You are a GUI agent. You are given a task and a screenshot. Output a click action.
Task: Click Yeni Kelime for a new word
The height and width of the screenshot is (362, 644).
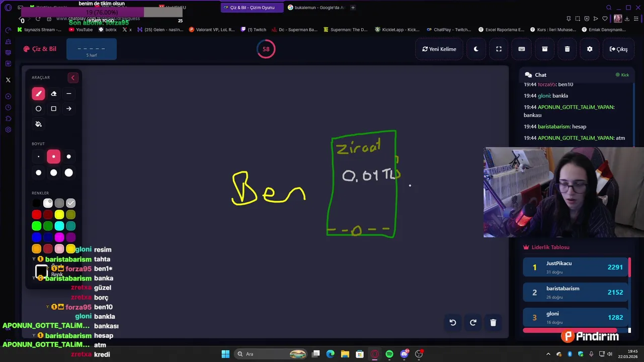point(439,49)
